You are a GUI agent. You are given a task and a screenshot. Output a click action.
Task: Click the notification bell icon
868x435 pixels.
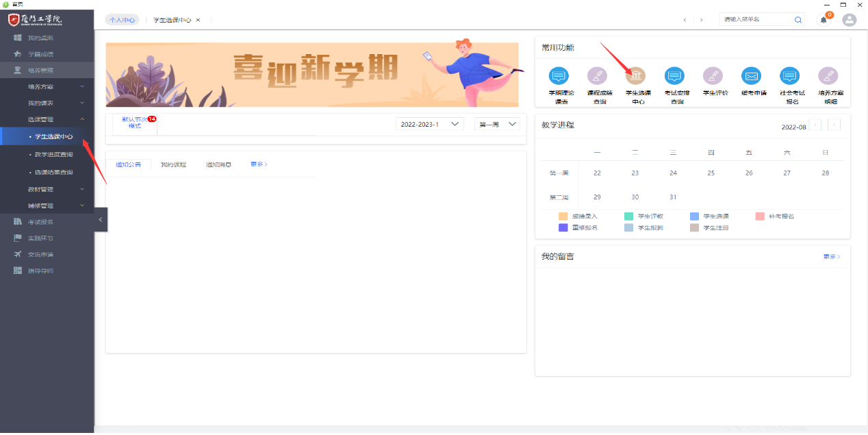click(x=824, y=20)
